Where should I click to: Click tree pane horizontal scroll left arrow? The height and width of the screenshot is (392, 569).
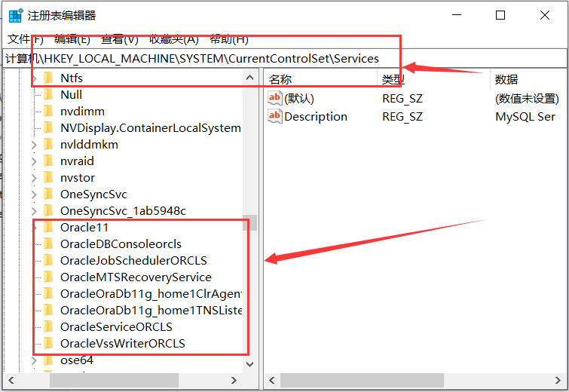point(11,380)
